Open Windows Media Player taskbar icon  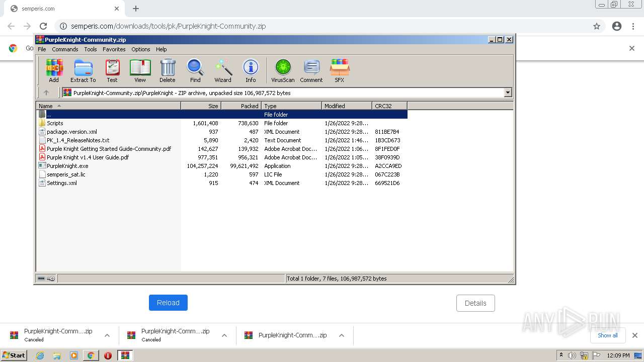[x=74, y=355]
